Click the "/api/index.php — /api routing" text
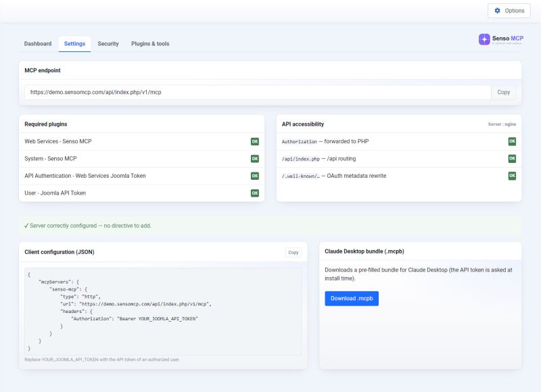The image size is (541, 392). click(x=319, y=159)
